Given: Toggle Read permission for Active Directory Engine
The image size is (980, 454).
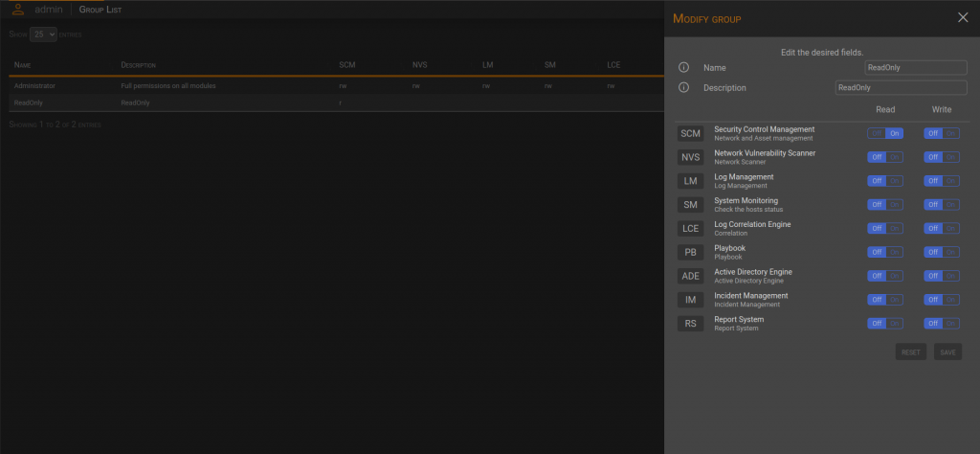Looking at the screenshot, I should (885, 276).
